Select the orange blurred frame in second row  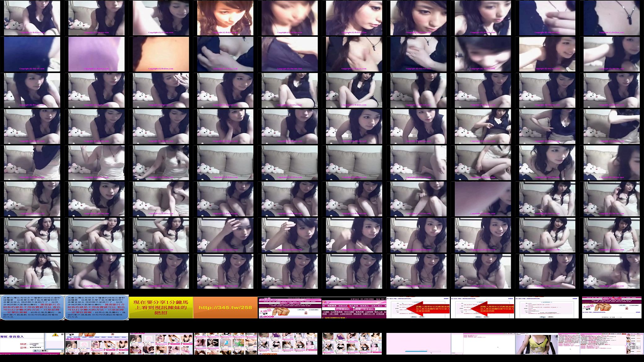click(161, 54)
